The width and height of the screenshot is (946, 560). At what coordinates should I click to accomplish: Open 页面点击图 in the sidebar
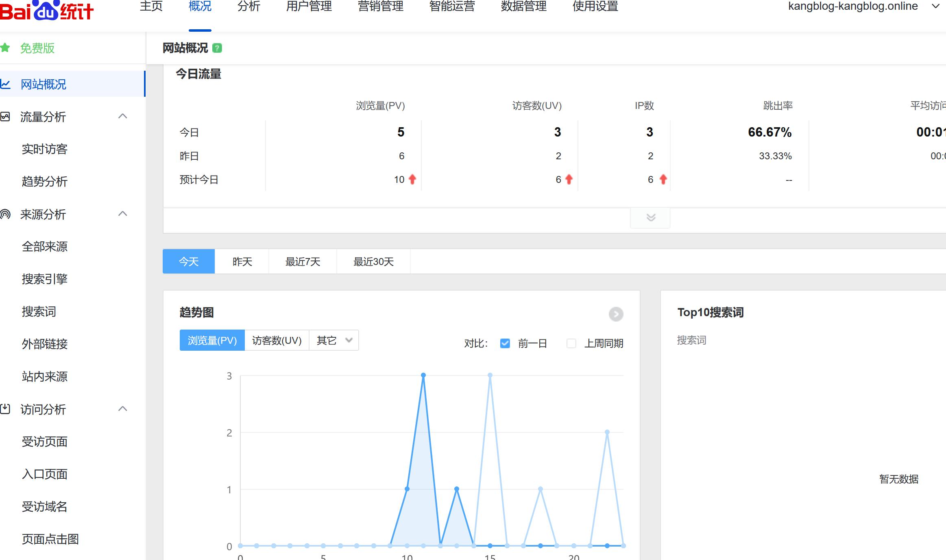[50, 539]
